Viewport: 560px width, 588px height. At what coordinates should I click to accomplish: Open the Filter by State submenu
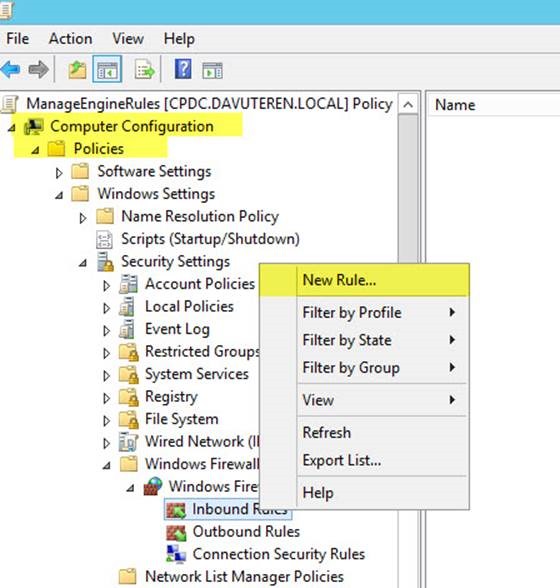point(364,340)
